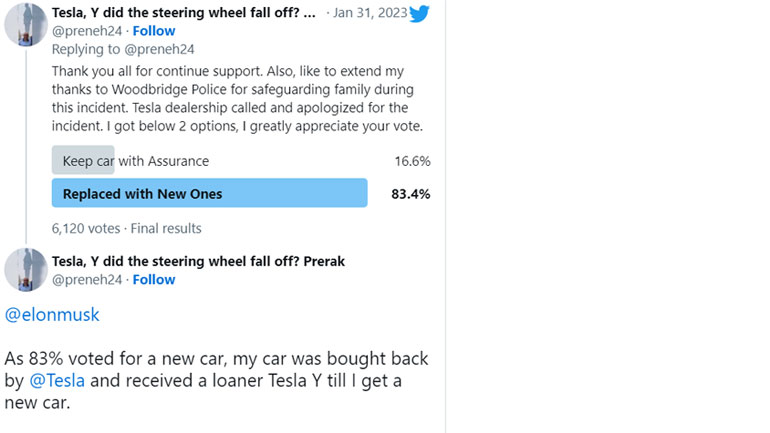Open the first tweet's profile avatar
Viewport: 770px width, 433px height.
[25, 24]
